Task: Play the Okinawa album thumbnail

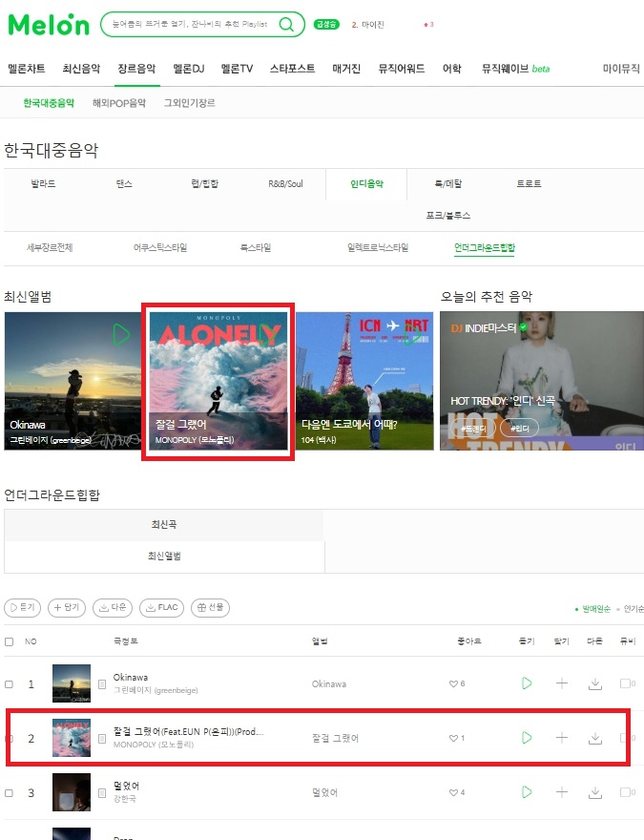Action: (x=121, y=334)
